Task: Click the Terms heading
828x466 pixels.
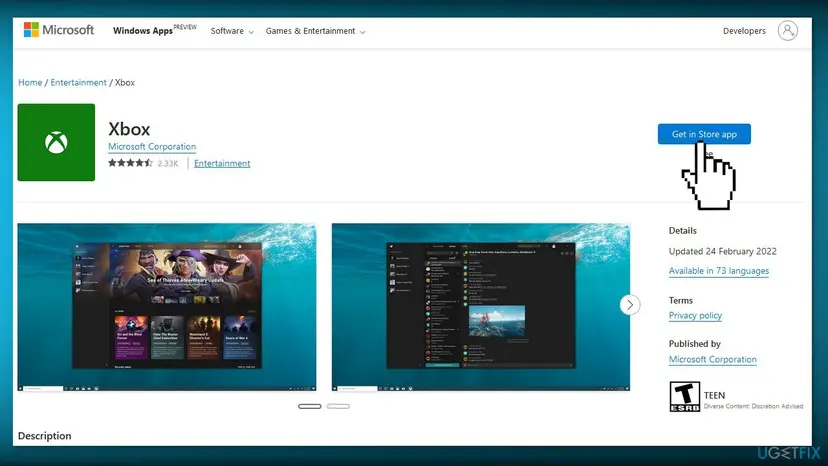Action: pyautogui.click(x=681, y=300)
